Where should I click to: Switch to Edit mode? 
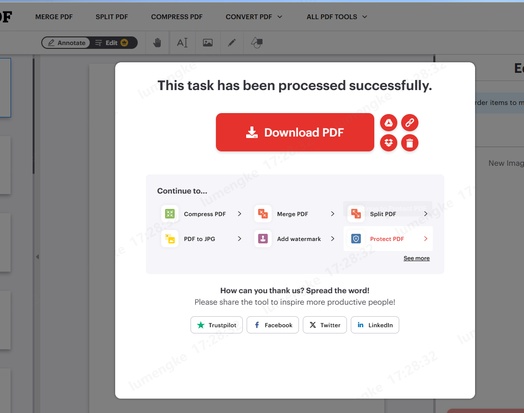pyautogui.click(x=113, y=43)
